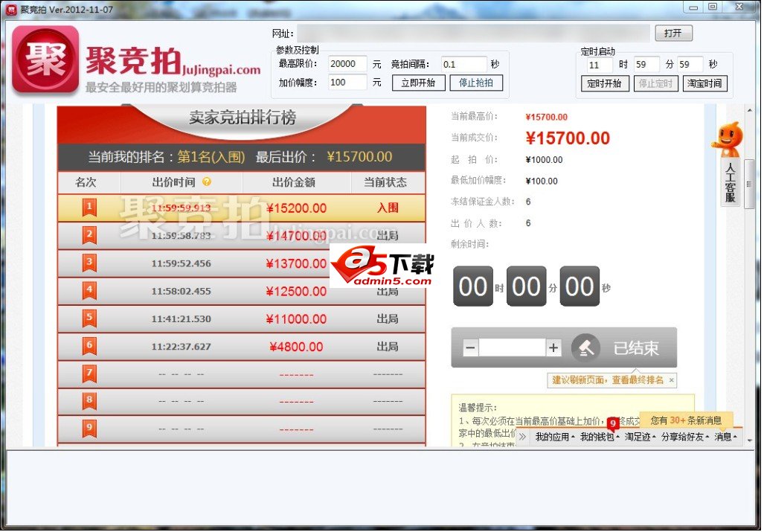
Task: Click rank 4 ribbon badge icon
Action: (90, 291)
